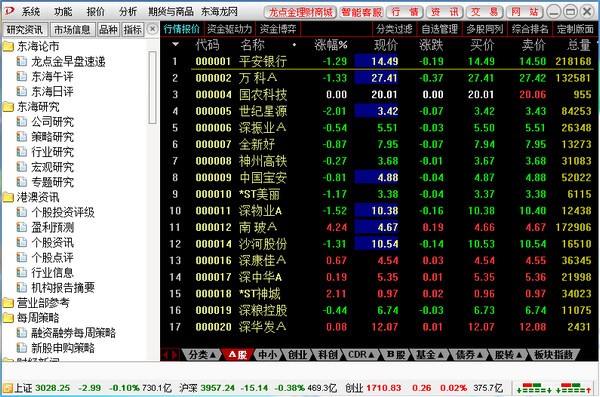This screenshot has height=397, width=600.
Task: Click the 行情 top button
Action: (x=405, y=12)
